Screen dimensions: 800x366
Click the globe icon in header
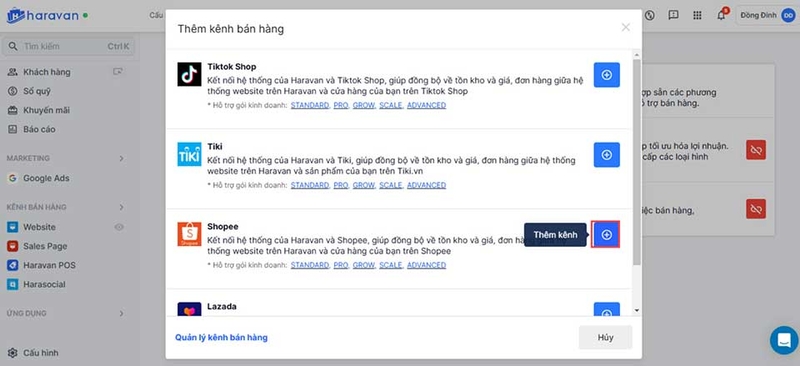(x=649, y=15)
